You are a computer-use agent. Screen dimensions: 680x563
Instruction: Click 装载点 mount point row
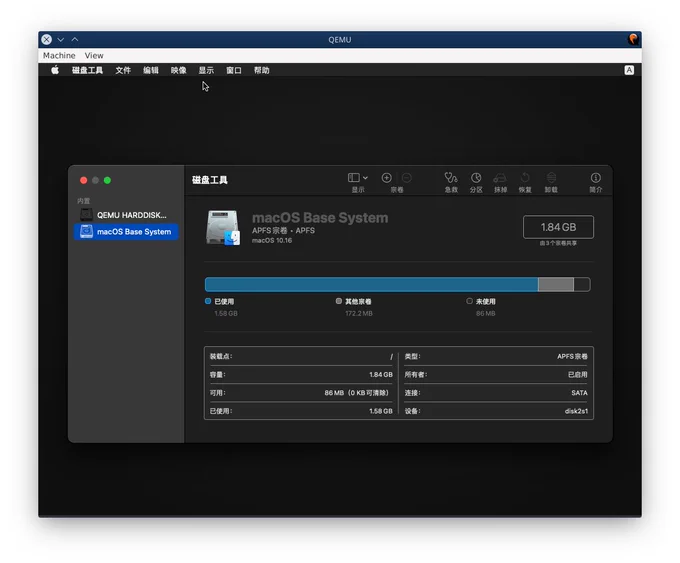tap(301, 357)
